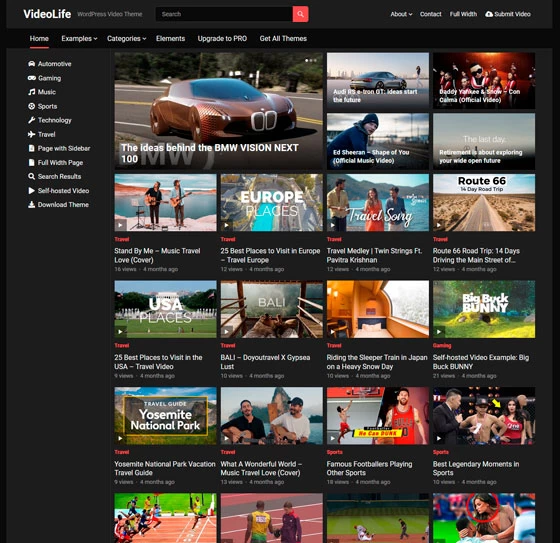Expand the About dropdown menu

tap(401, 14)
